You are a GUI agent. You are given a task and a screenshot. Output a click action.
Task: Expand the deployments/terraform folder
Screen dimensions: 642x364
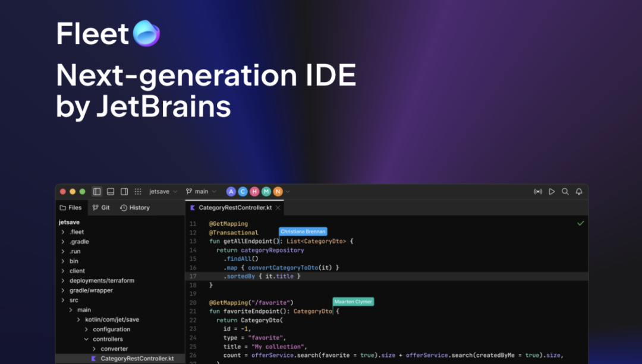point(63,280)
